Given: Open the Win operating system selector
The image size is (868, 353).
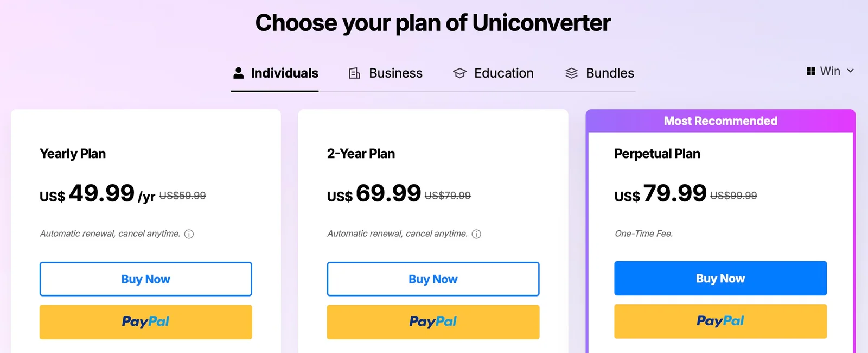Looking at the screenshot, I should click(830, 71).
